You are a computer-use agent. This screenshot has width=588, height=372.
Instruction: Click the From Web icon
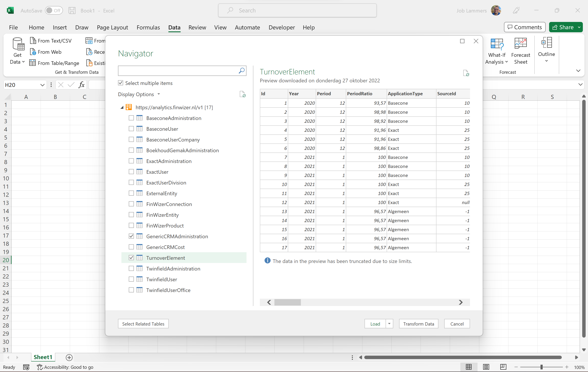coord(33,52)
